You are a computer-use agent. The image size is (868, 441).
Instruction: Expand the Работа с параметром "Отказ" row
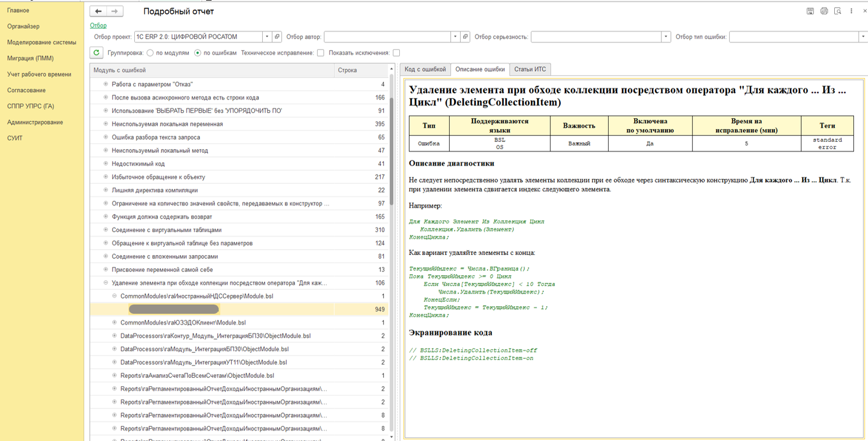pos(106,84)
